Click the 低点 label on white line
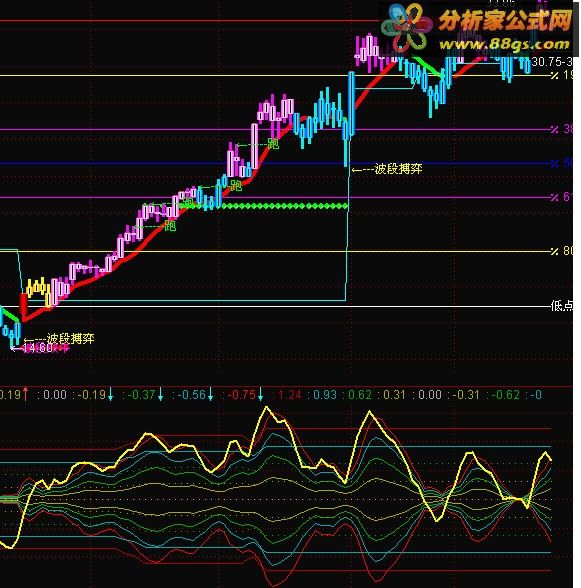The image size is (581, 588). click(x=561, y=306)
